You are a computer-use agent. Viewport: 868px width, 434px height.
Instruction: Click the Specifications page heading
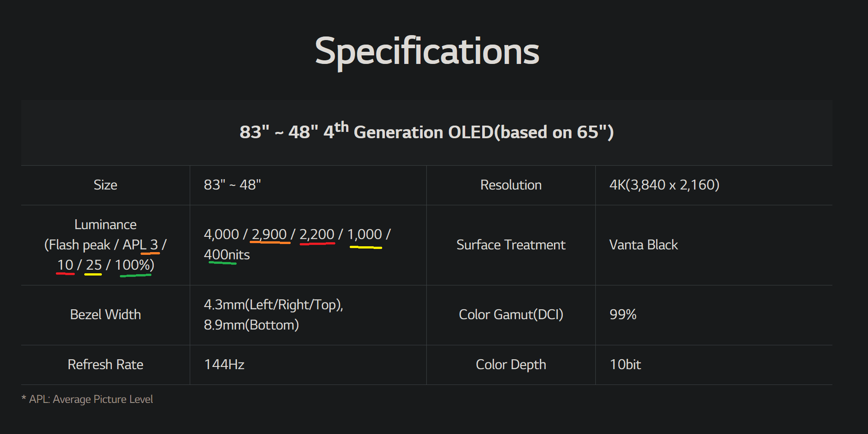click(x=426, y=51)
